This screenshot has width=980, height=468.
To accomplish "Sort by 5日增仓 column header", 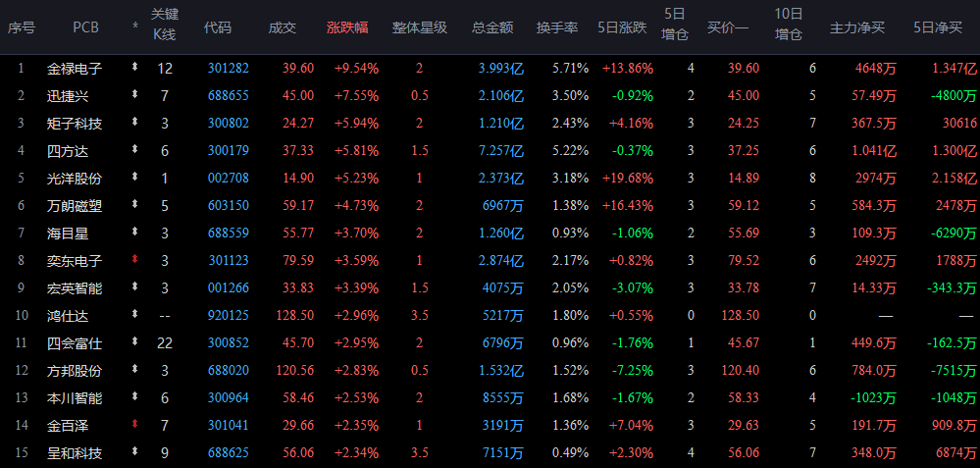I will point(674,24).
